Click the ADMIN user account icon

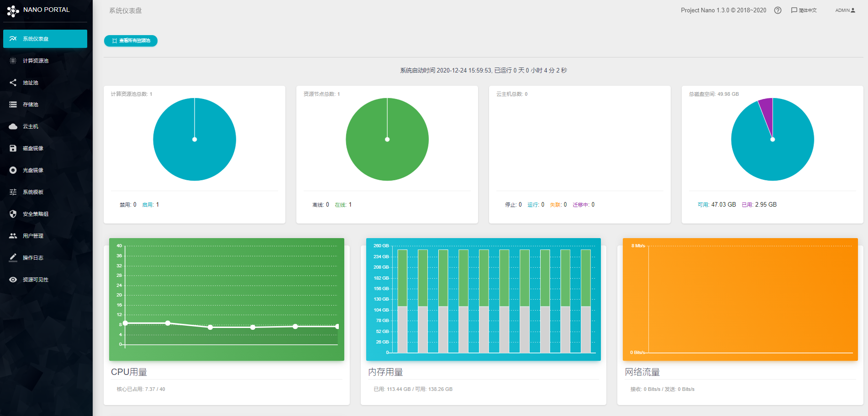coord(853,10)
